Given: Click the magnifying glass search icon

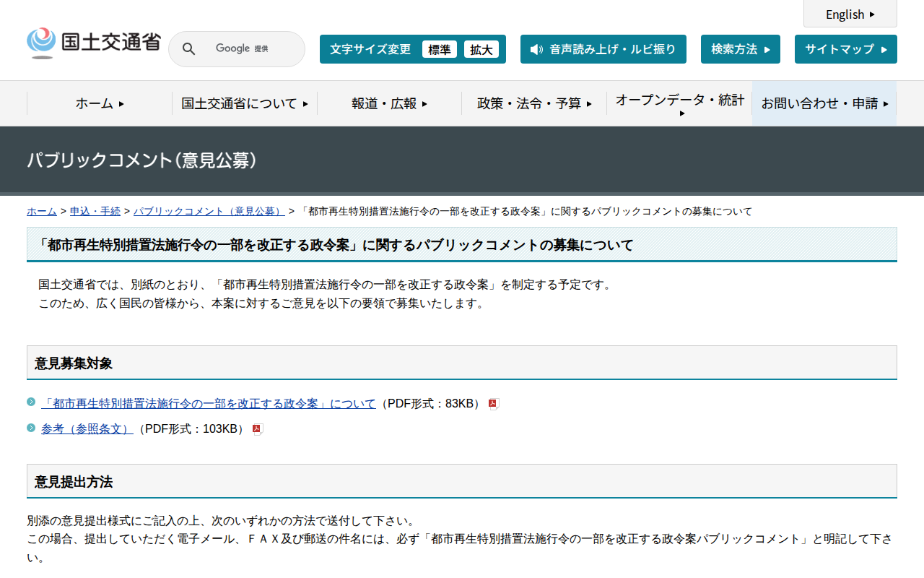Looking at the screenshot, I should [x=188, y=48].
